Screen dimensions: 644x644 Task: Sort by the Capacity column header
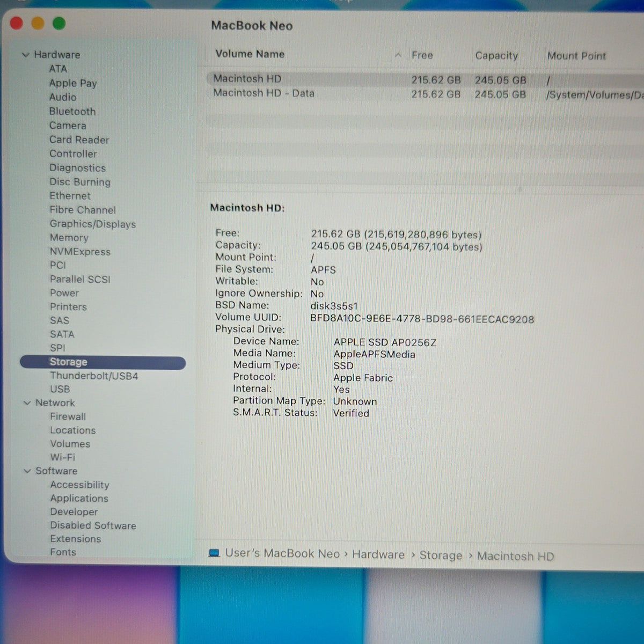click(496, 56)
